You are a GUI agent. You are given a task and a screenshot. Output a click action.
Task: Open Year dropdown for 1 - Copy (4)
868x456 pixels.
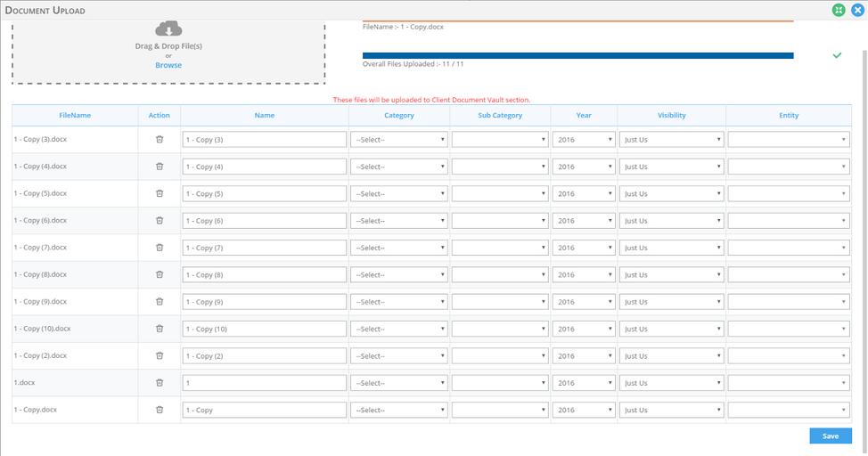pos(584,167)
